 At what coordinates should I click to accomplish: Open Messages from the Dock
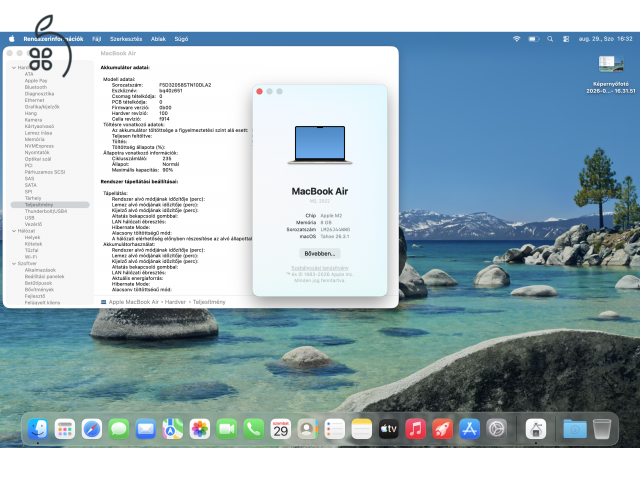(119, 429)
